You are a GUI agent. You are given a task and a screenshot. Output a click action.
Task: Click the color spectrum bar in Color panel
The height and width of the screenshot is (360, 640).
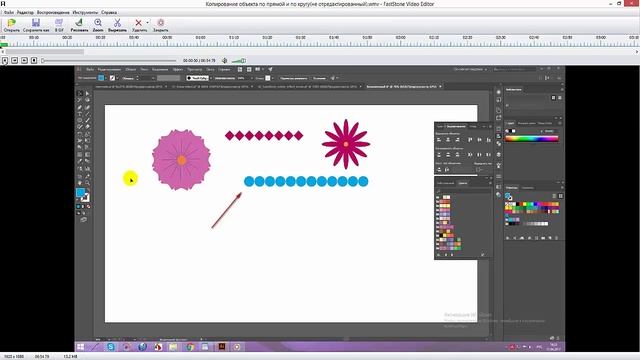pos(532,138)
